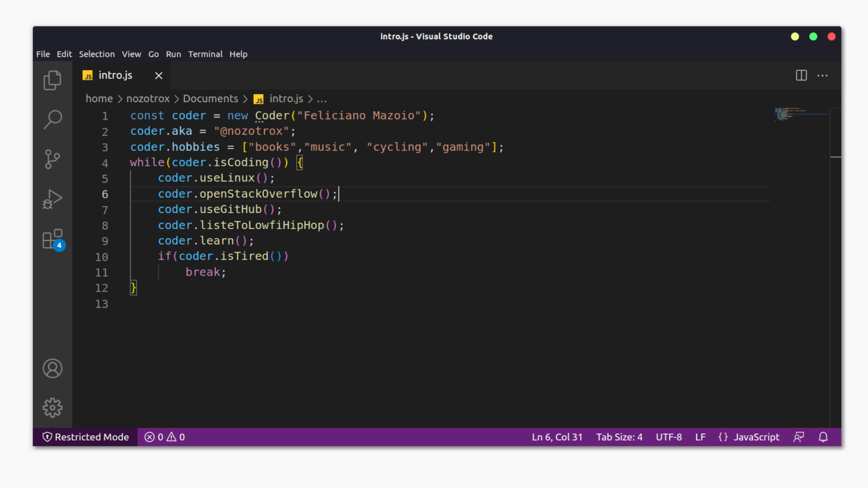Open the Explorer view in the activity bar
Viewport: 868px width, 488px height.
coord(52,80)
